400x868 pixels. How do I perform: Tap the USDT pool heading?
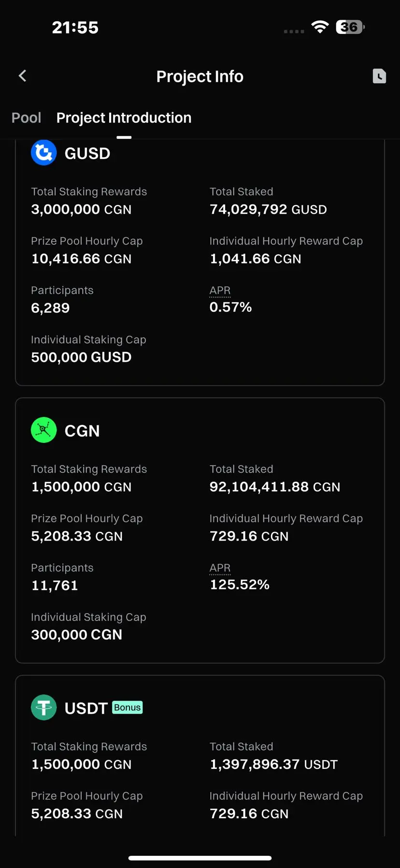[86, 708]
